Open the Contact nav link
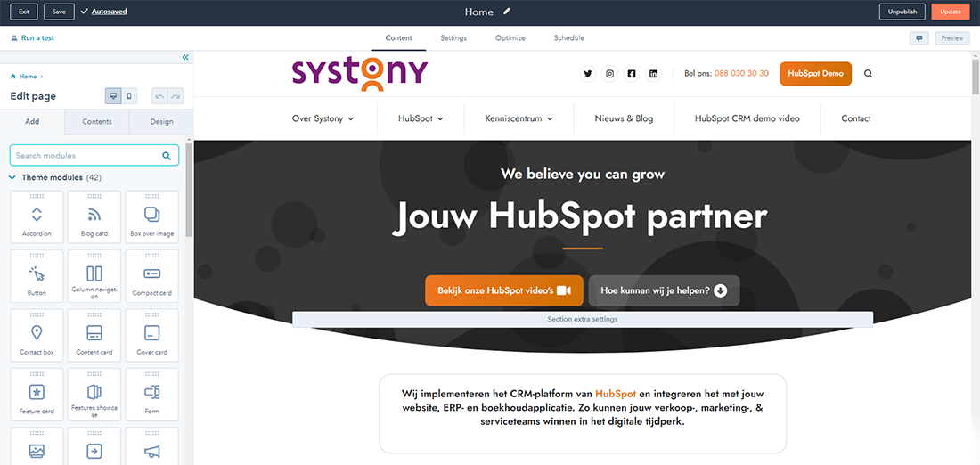 855,118
